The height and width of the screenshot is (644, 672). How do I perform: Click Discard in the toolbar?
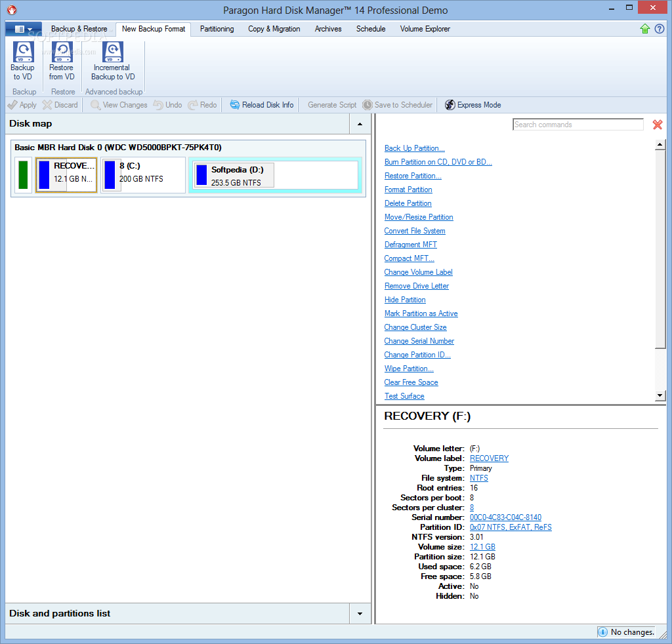(x=60, y=105)
